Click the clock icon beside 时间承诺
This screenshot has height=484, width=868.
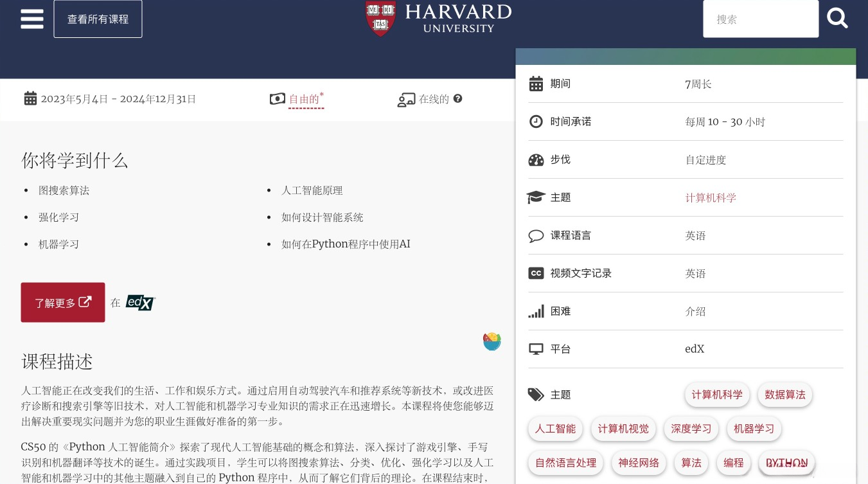point(536,121)
